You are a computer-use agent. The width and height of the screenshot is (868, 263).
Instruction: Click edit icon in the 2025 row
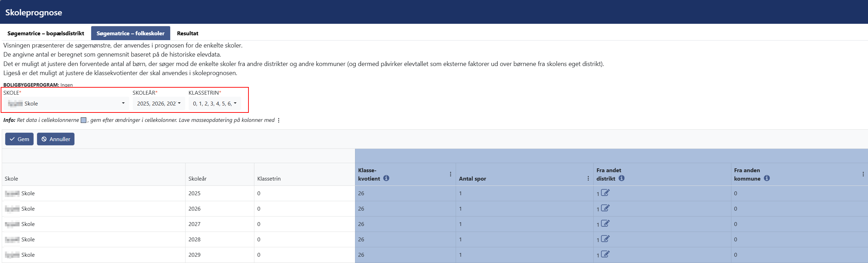605,193
